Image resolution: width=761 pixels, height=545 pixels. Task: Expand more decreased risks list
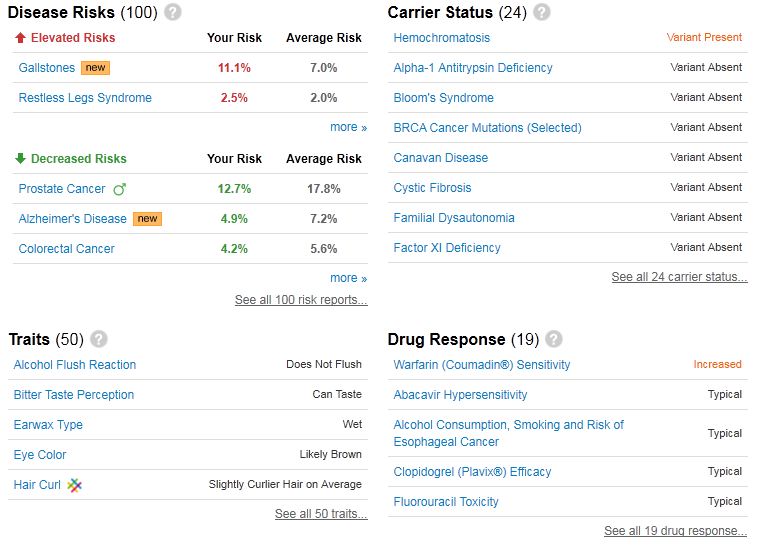coord(348,278)
